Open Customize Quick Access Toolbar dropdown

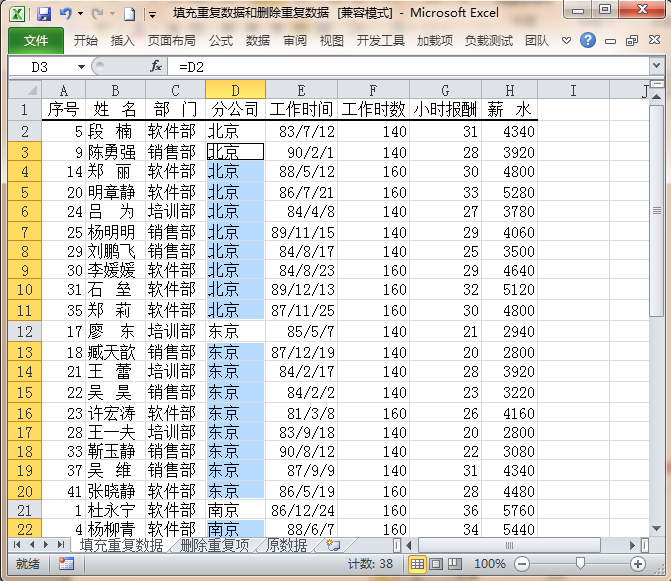click(x=152, y=15)
